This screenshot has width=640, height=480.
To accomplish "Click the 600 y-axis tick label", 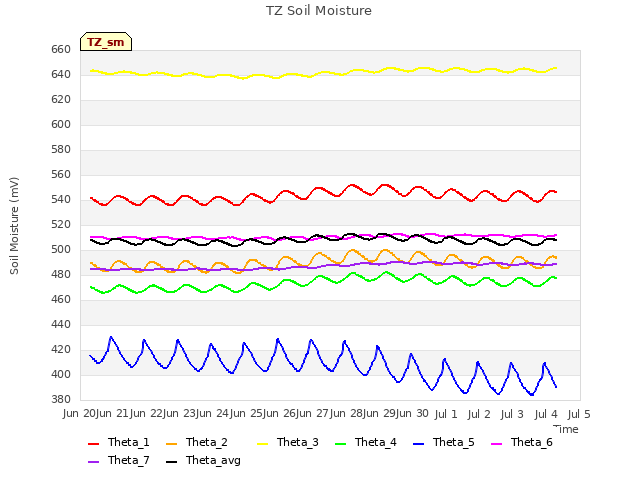I will (61, 124).
